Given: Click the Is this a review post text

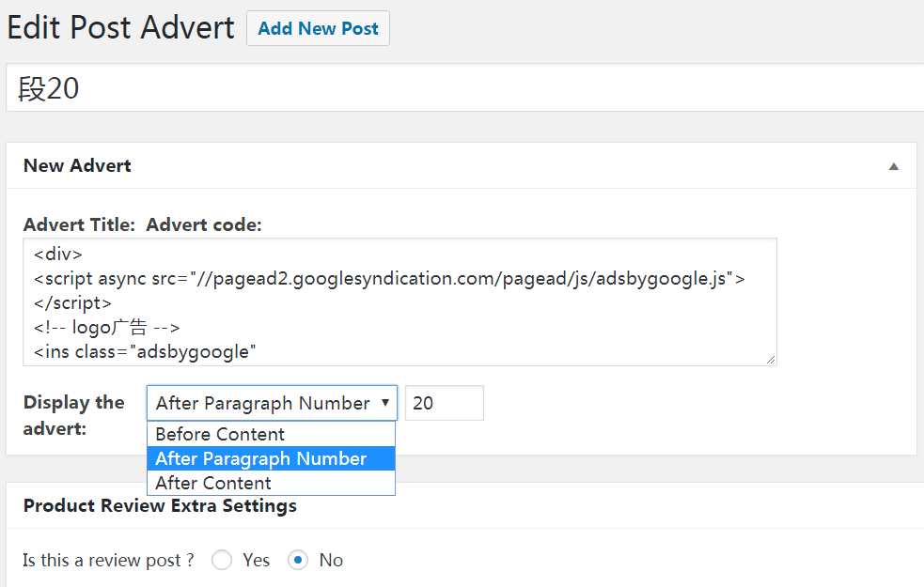Looking at the screenshot, I should 108,561.
